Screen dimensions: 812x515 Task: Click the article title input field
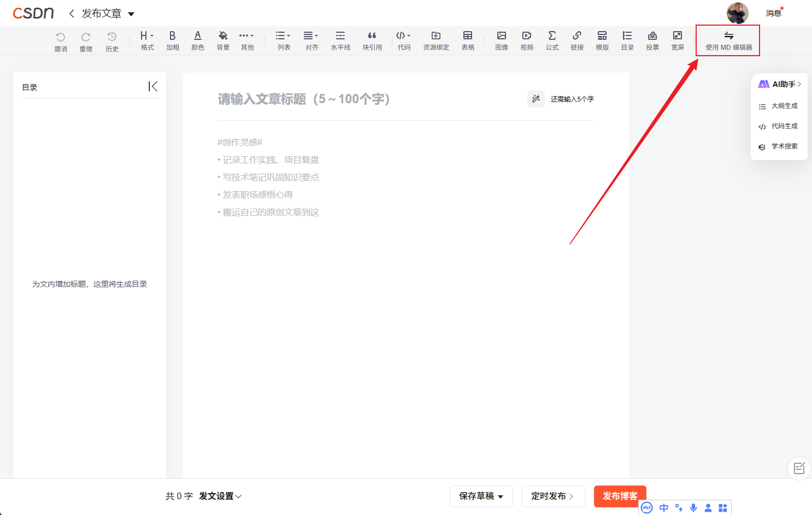click(366, 99)
